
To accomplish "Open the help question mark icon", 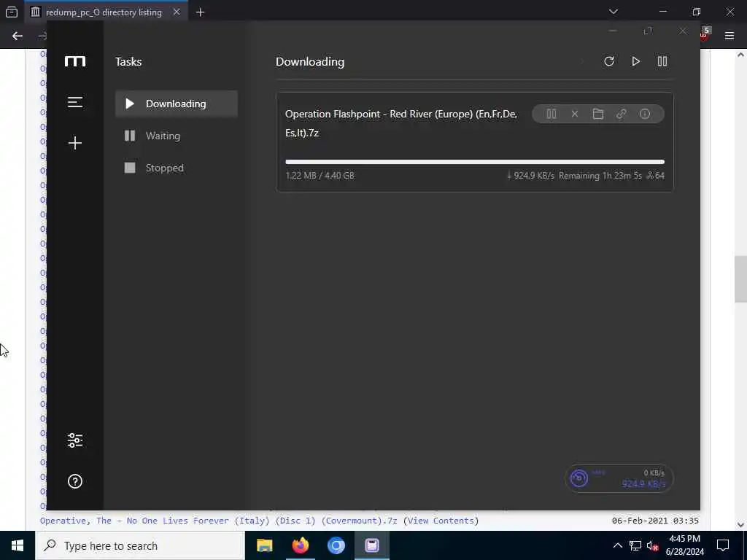I will pyautogui.click(x=75, y=481).
